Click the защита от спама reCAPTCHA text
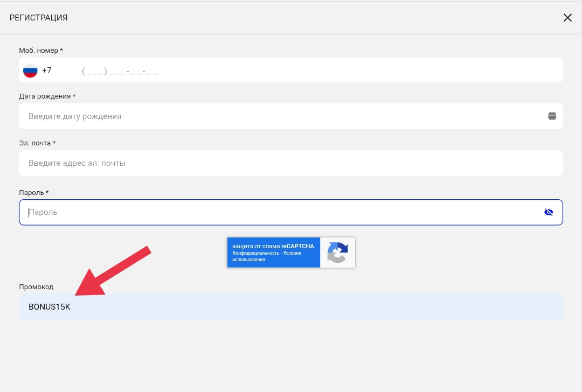 point(273,246)
